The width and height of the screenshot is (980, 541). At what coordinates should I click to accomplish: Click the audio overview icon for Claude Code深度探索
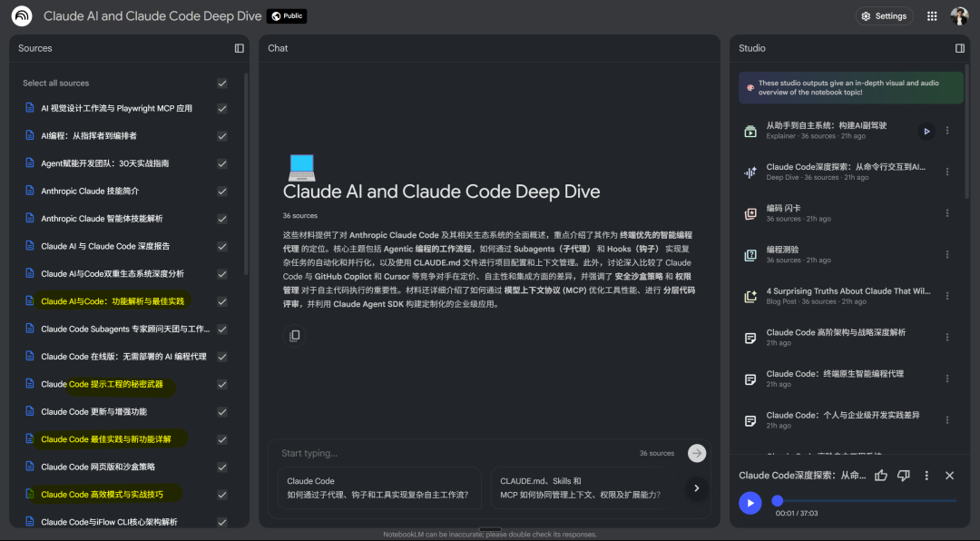point(750,172)
